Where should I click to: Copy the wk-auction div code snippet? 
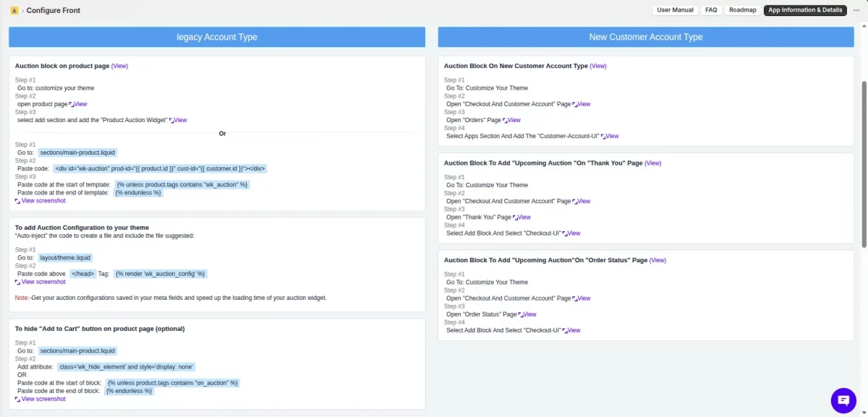point(161,168)
